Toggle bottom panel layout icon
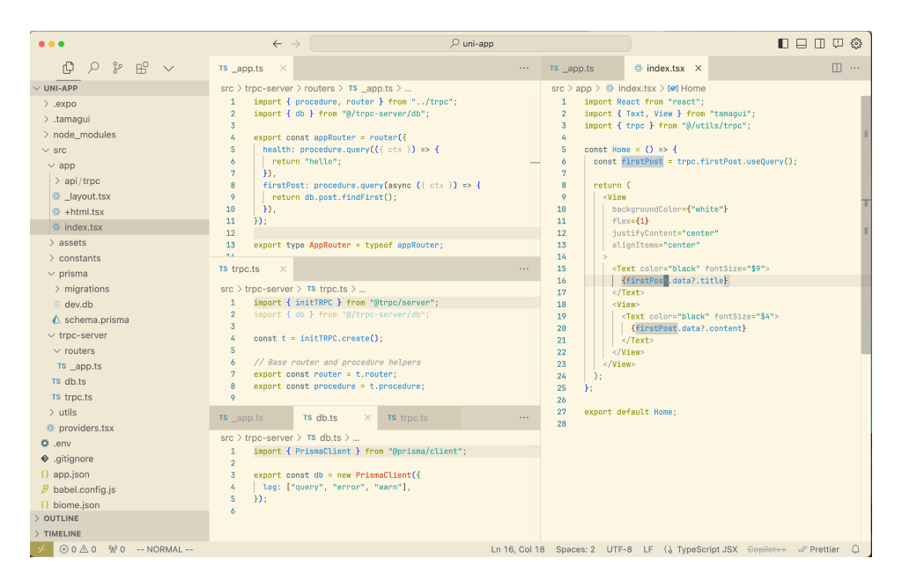Viewport: 902px width, 588px height. (x=802, y=44)
